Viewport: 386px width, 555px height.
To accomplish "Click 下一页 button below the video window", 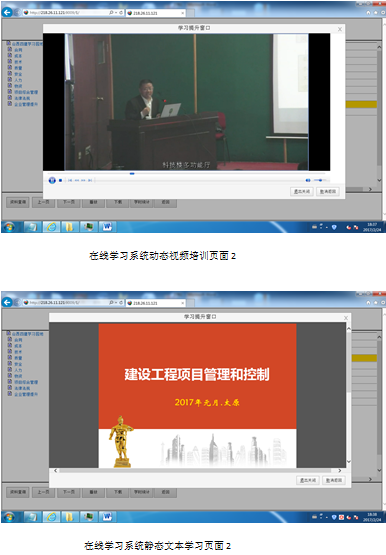I will click(69, 202).
